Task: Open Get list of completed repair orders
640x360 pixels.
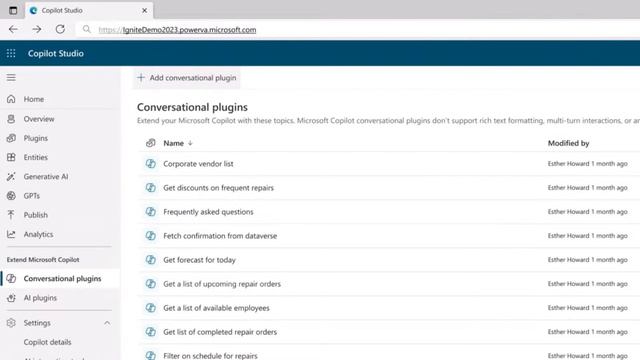Action: (220, 332)
